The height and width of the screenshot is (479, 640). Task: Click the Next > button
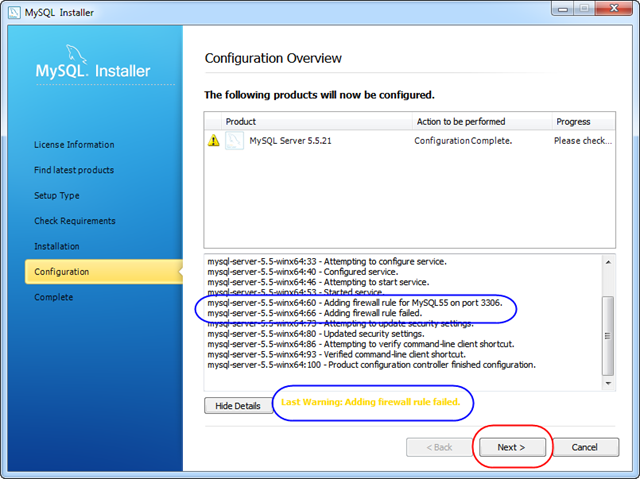click(512, 447)
